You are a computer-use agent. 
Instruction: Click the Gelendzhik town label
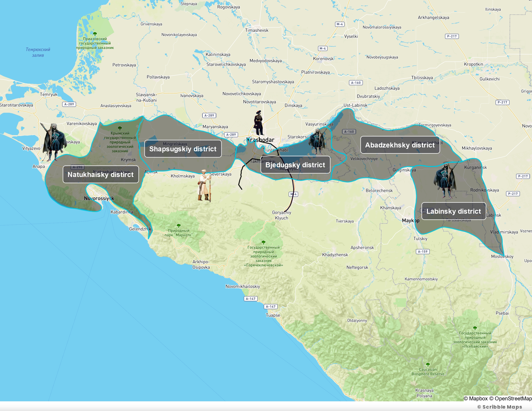tap(140, 229)
